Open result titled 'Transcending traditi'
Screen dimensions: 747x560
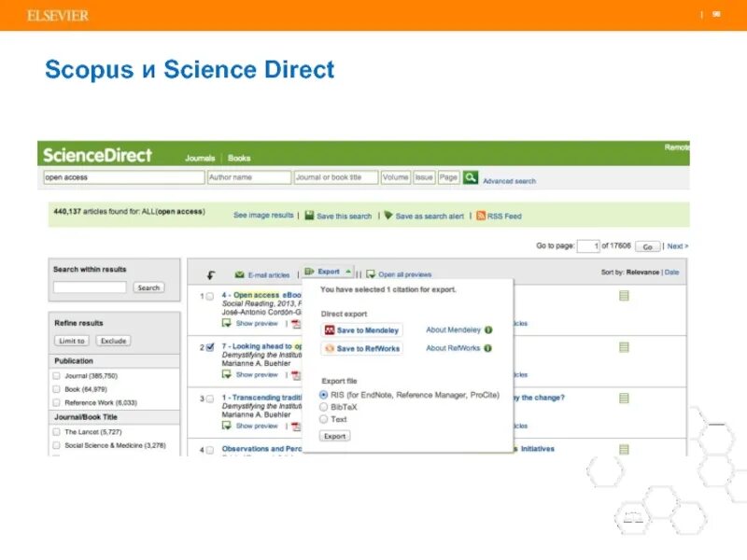pyautogui.click(x=262, y=398)
